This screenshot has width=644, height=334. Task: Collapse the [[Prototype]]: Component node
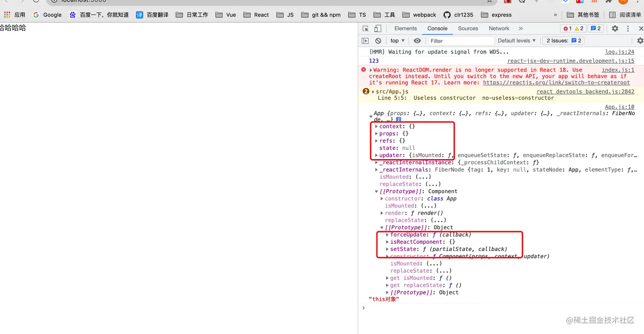pyautogui.click(x=377, y=191)
